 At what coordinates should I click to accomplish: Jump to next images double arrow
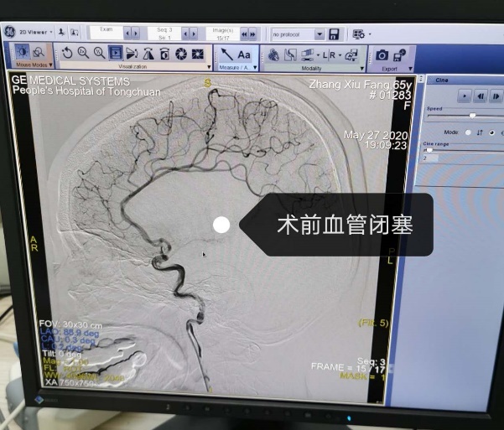click(x=252, y=34)
